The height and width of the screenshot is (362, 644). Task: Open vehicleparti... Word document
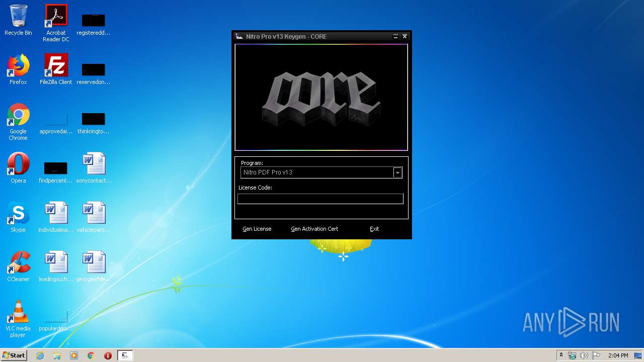94,217
